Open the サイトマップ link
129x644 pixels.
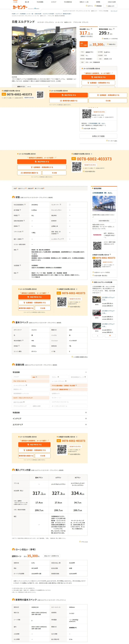pos(114,11)
